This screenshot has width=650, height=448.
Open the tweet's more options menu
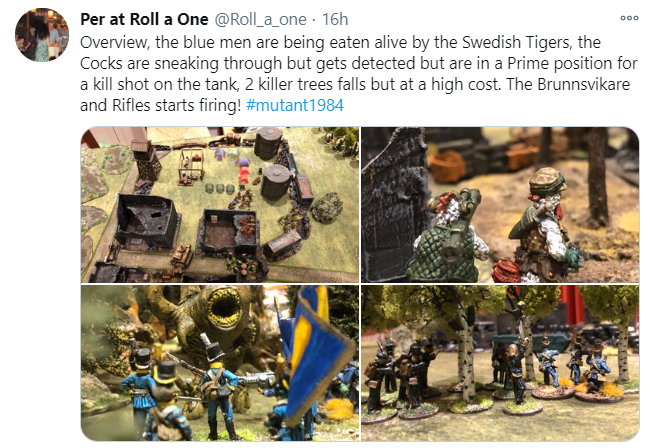[x=629, y=18]
